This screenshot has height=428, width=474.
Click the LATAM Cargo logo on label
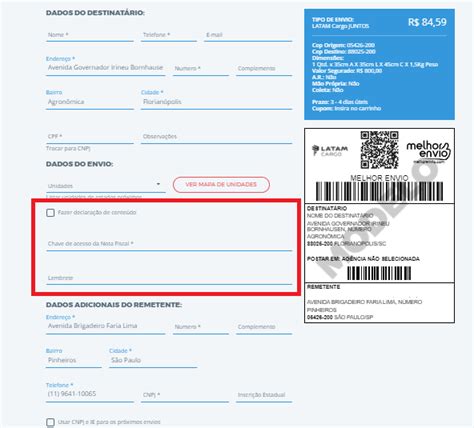330,150
